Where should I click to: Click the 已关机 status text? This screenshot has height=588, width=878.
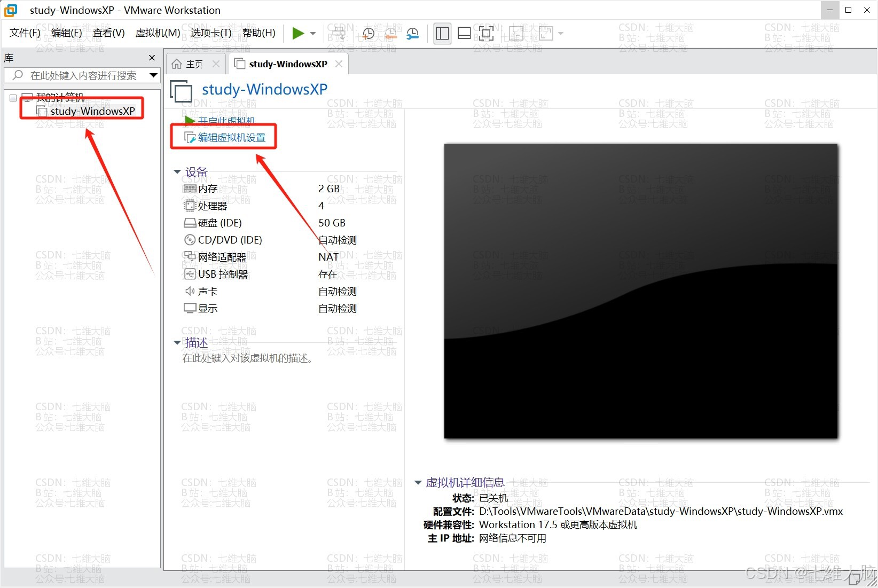[x=493, y=498]
